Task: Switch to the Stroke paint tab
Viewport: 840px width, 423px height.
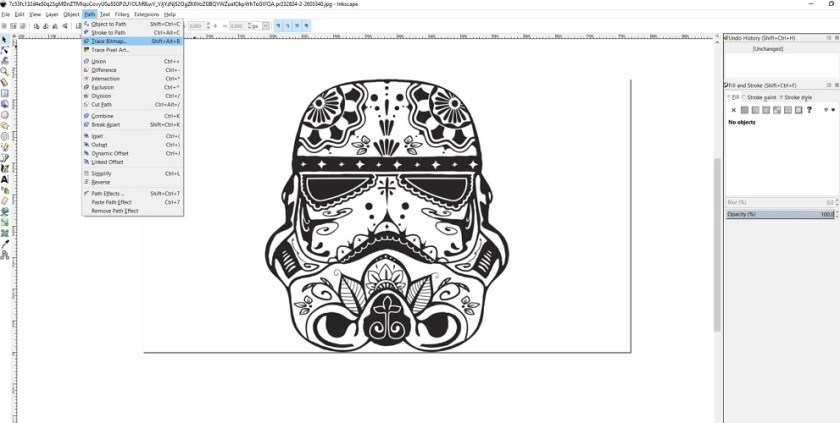Action: pyautogui.click(x=765, y=97)
